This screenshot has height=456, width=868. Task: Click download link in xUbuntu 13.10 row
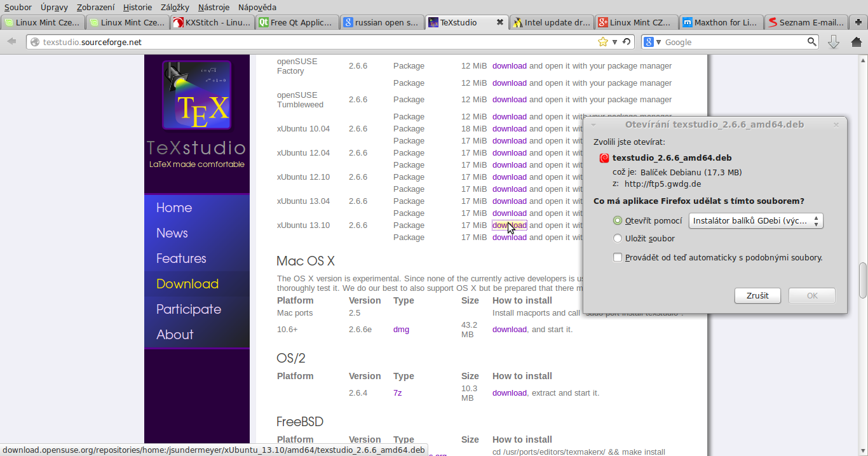click(510, 225)
